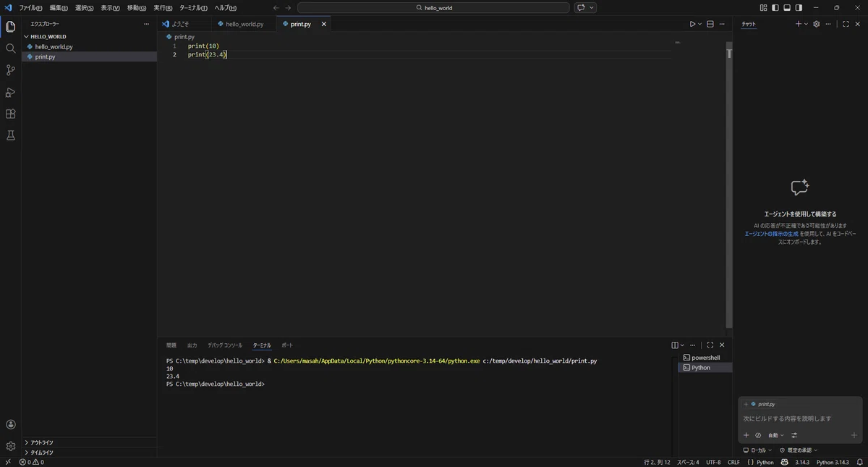Toggle secondary side bar visibility
This screenshot has width=868, height=467.
799,7
